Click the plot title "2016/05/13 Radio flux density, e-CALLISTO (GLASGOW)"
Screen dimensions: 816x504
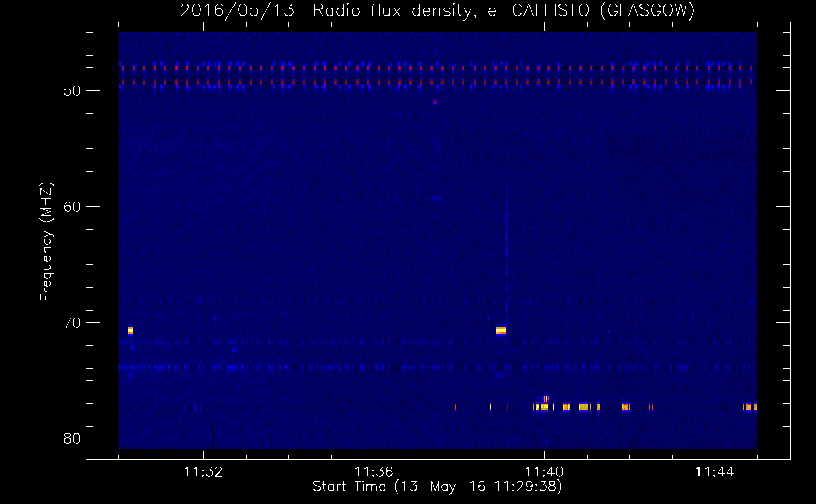[x=437, y=10]
